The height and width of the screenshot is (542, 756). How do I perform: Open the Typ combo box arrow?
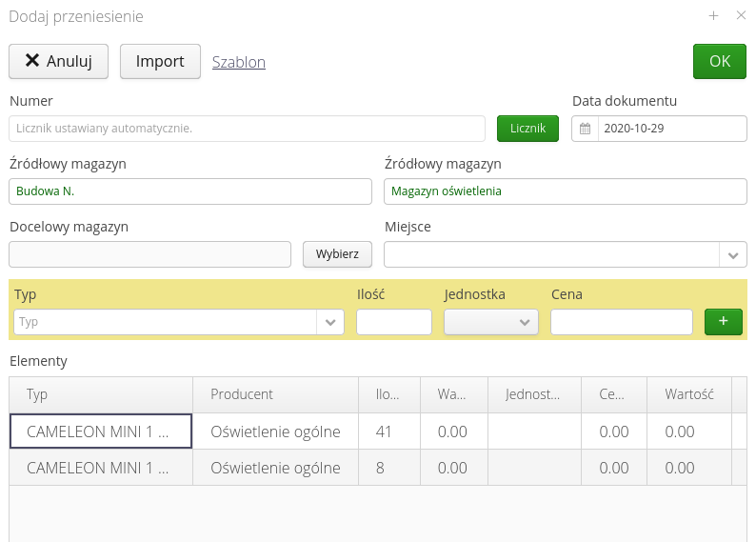coord(330,323)
